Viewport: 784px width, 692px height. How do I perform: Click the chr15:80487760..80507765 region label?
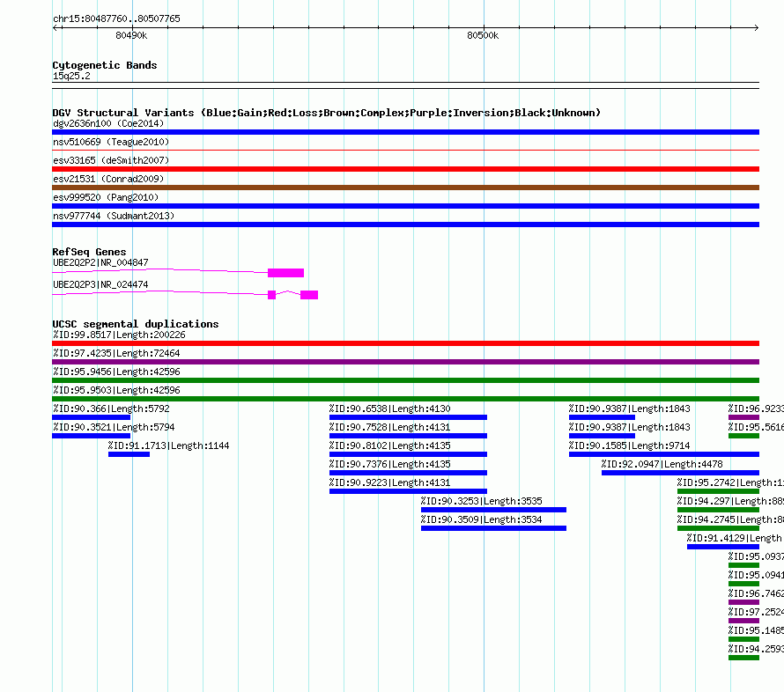[116, 18]
